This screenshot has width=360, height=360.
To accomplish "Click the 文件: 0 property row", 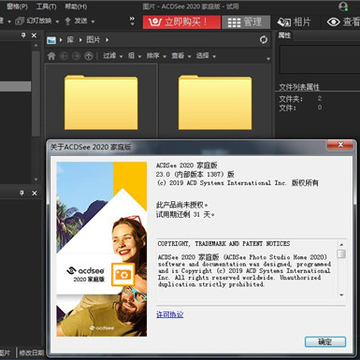I will tap(301, 108).
